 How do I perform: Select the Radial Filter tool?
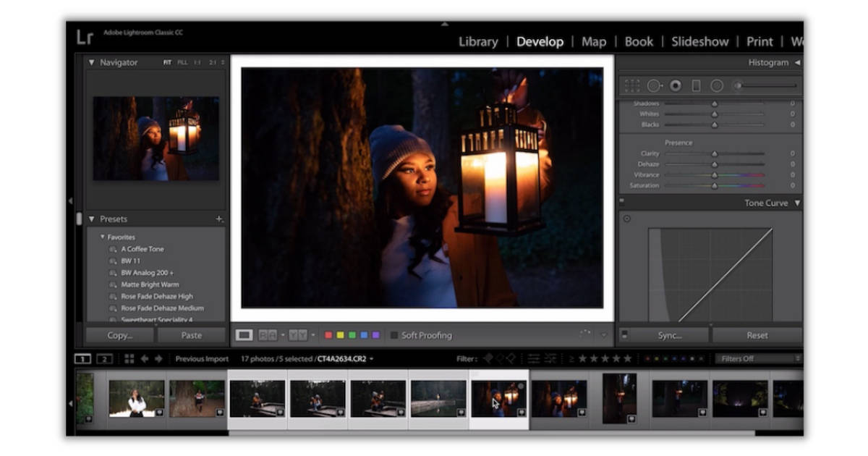[717, 86]
